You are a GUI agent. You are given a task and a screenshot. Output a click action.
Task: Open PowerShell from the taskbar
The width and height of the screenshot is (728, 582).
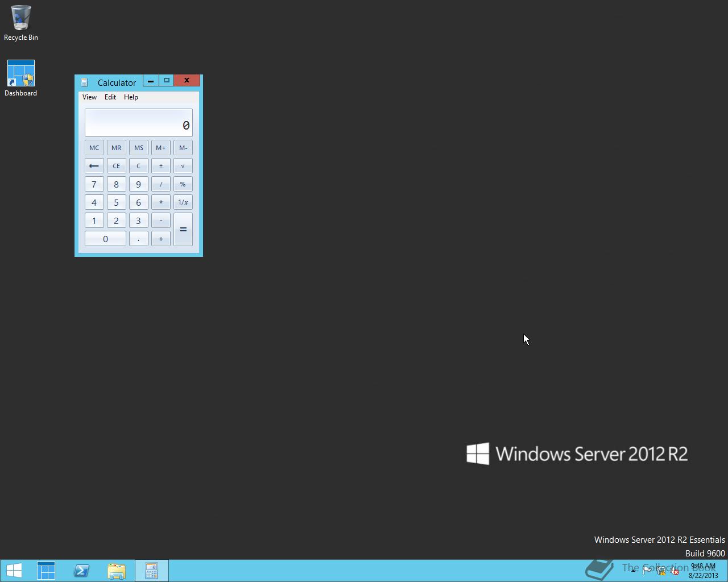click(x=81, y=571)
